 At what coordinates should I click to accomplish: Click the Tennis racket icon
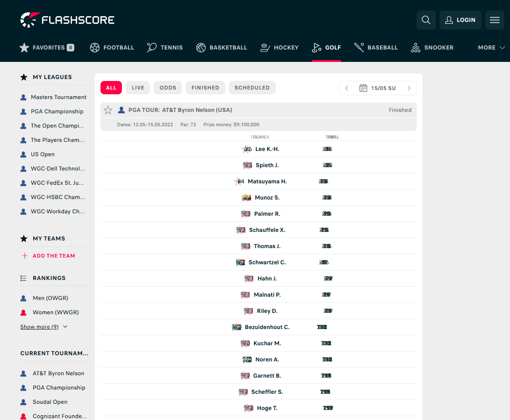(x=151, y=48)
